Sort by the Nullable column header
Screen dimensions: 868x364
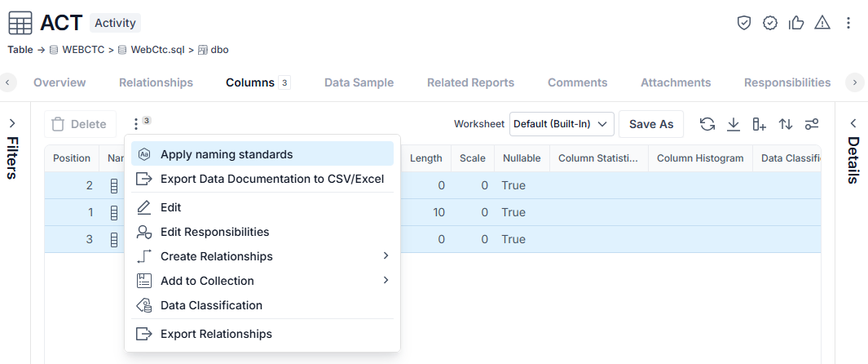point(522,158)
